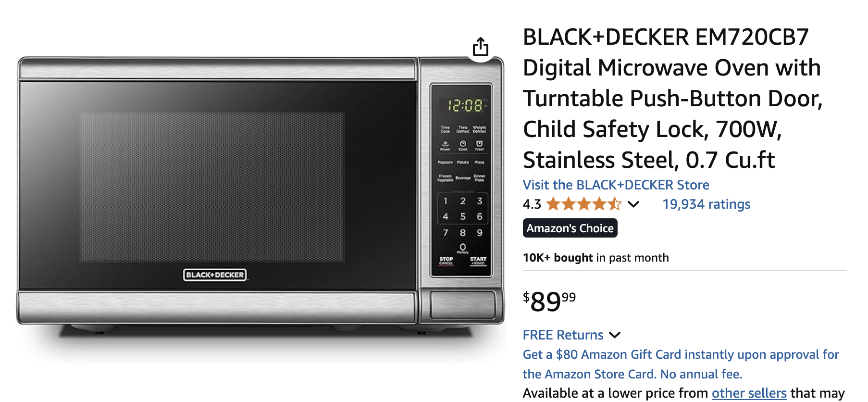Visit the BLACK+DECKER Store link
Image resolution: width=868 pixels, height=402 pixels.
point(616,185)
